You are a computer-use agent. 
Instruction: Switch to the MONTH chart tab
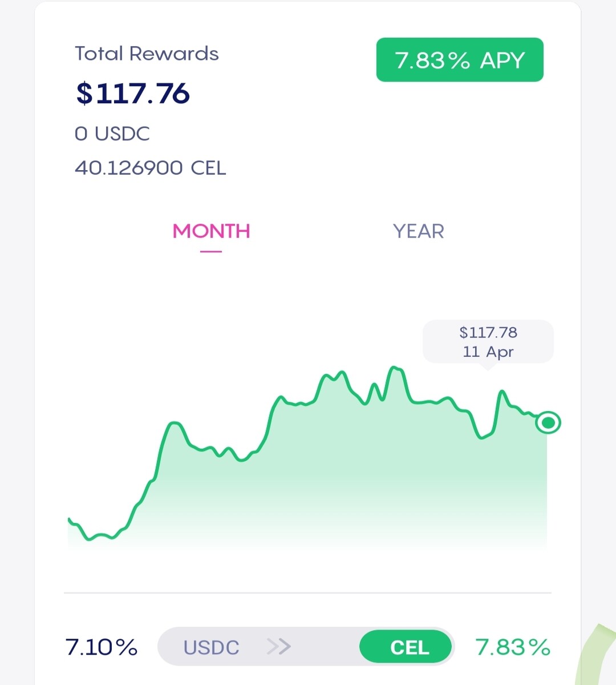point(211,231)
